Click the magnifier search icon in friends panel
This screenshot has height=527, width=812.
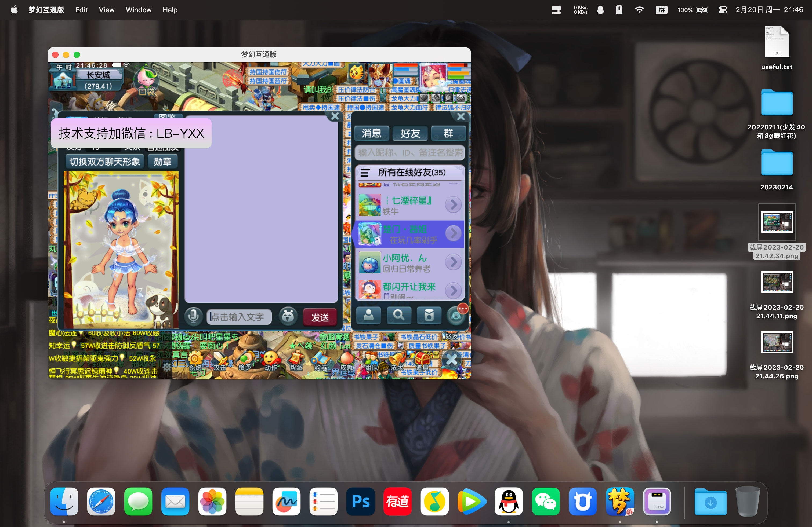point(399,315)
